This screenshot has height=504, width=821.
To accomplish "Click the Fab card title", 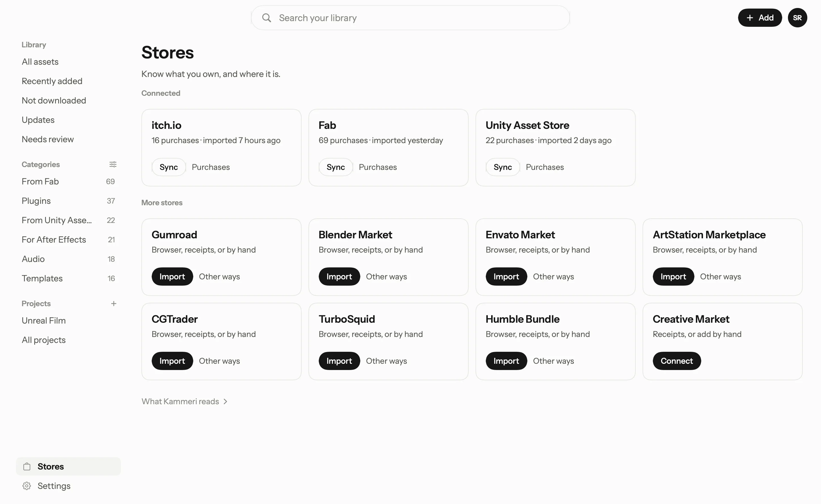I will coord(327,125).
